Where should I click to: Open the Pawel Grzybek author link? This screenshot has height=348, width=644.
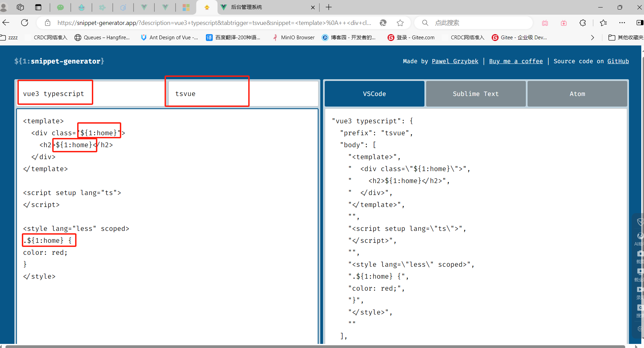[x=455, y=61]
